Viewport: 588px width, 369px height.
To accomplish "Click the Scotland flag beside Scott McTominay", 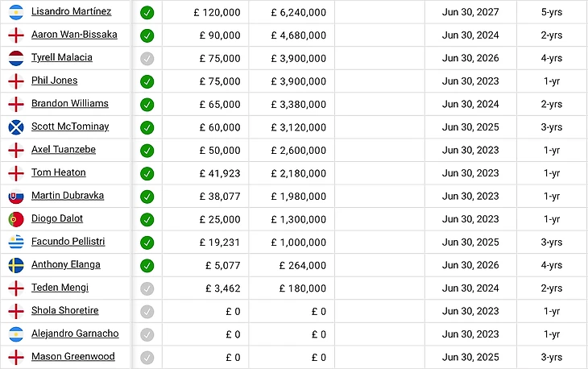I will click(15, 127).
